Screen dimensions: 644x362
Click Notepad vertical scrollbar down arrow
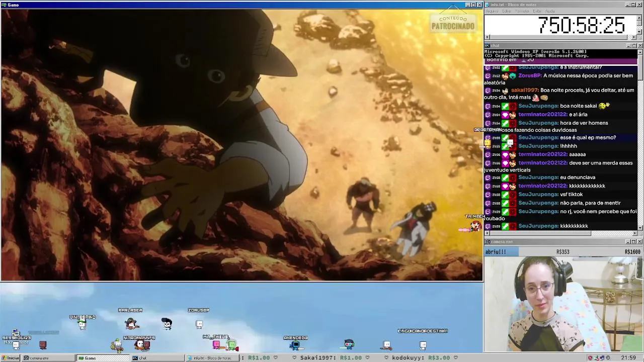click(639, 32)
